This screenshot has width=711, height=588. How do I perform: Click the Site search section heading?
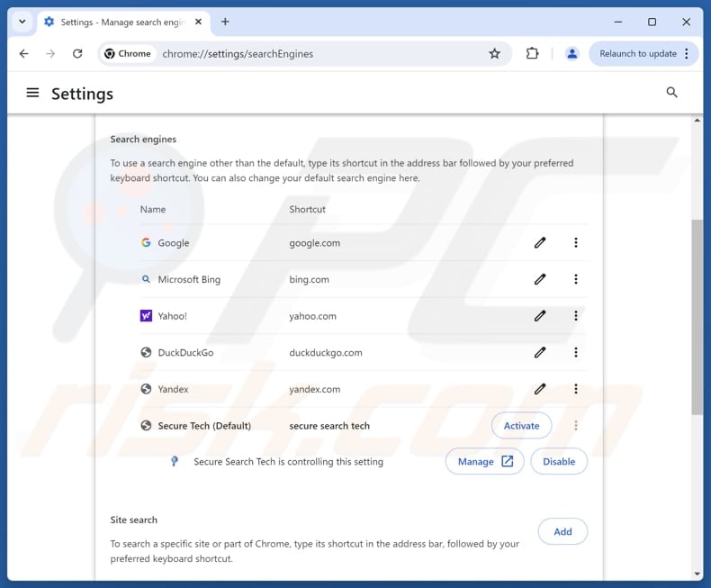coord(134,520)
